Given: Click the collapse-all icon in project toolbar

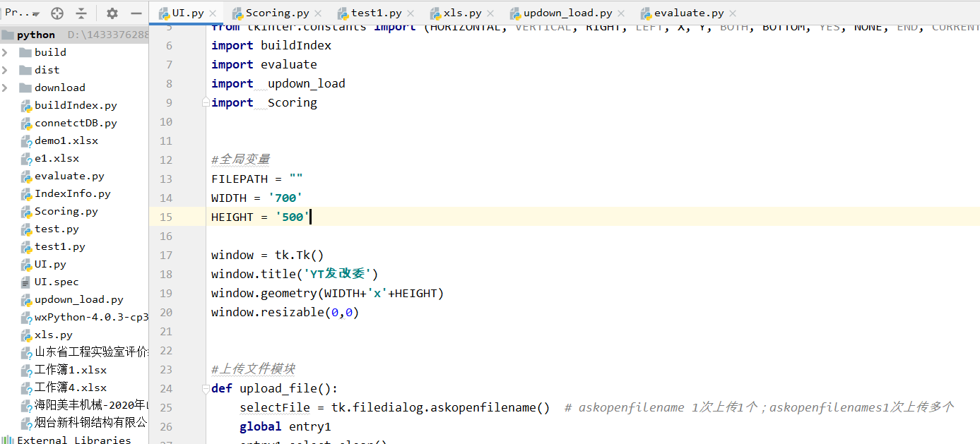Looking at the screenshot, I should (x=82, y=13).
